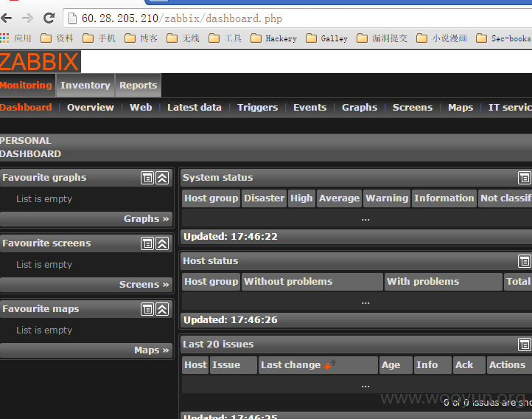The width and height of the screenshot is (532, 419).
Task: Open the Favourite maps menu icon
Action: pyautogui.click(x=147, y=309)
